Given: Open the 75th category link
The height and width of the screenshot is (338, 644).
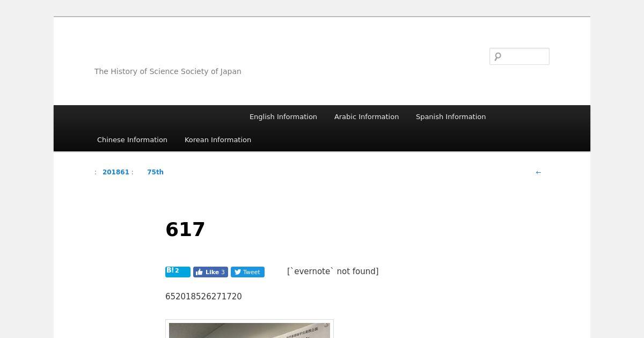Looking at the screenshot, I should [x=155, y=172].
